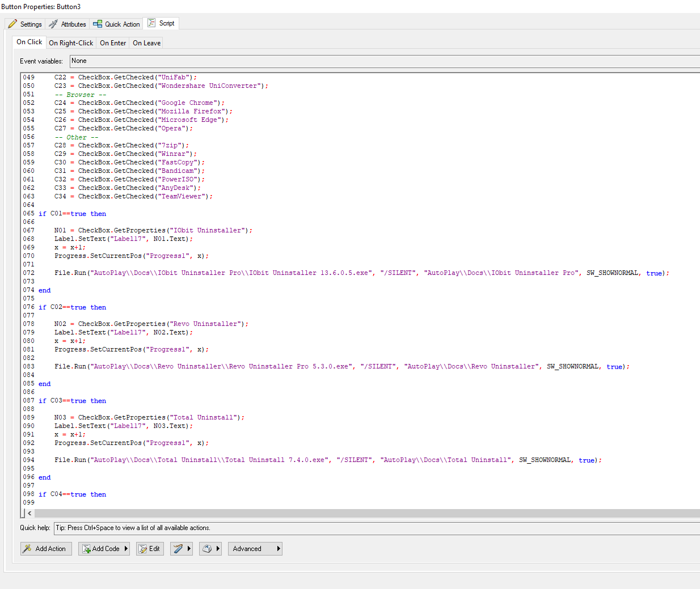Click the Script tab page icon
Image resolution: width=700 pixels, height=589 pixels.
tap(151, 23)
